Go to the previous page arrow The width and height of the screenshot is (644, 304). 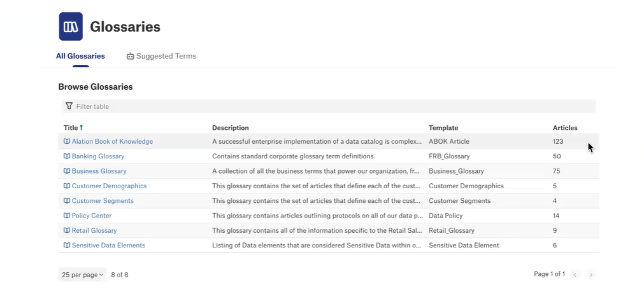point(575,275)
